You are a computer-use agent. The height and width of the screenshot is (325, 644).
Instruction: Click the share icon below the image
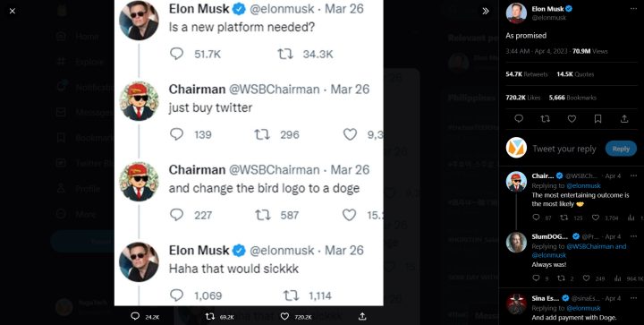coord(362,316)
